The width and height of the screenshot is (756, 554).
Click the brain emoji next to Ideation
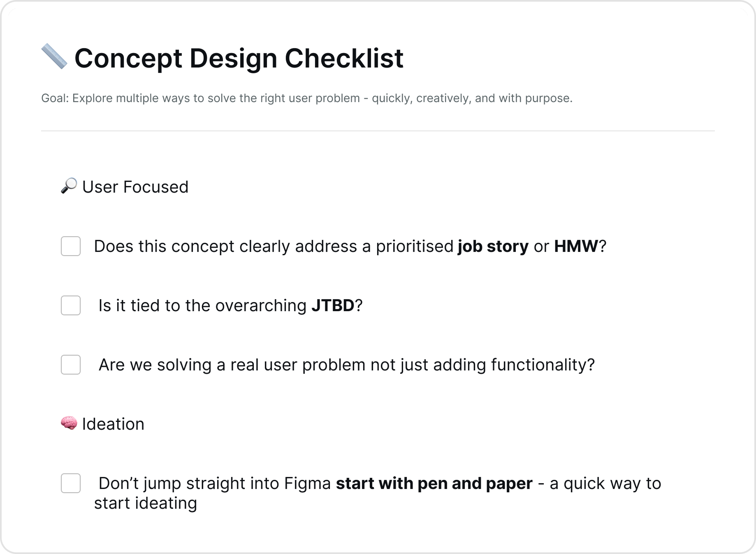click(x=69, y=423)
